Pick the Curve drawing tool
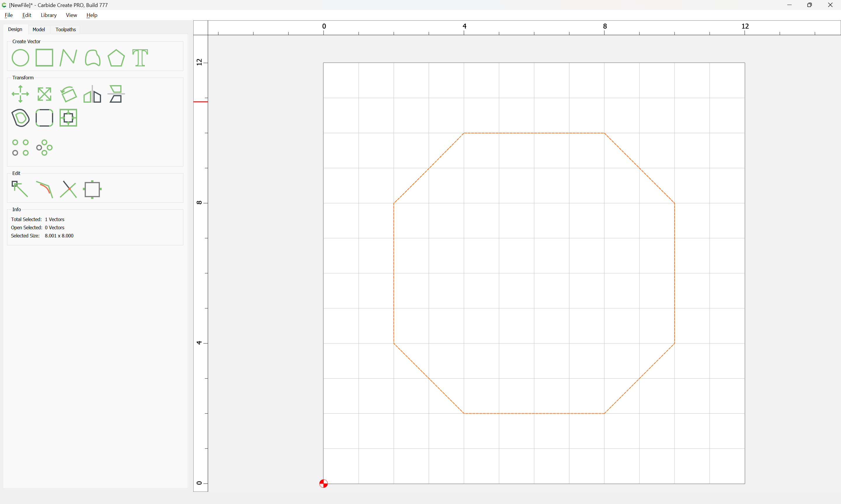841x504 pixels. (x=93, y=58)
